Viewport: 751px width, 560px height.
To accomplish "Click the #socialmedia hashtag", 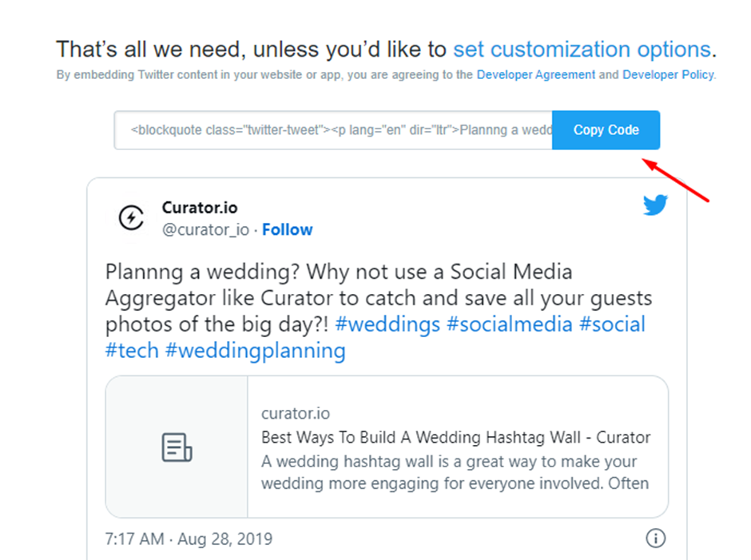I will (x=511, y=324).
